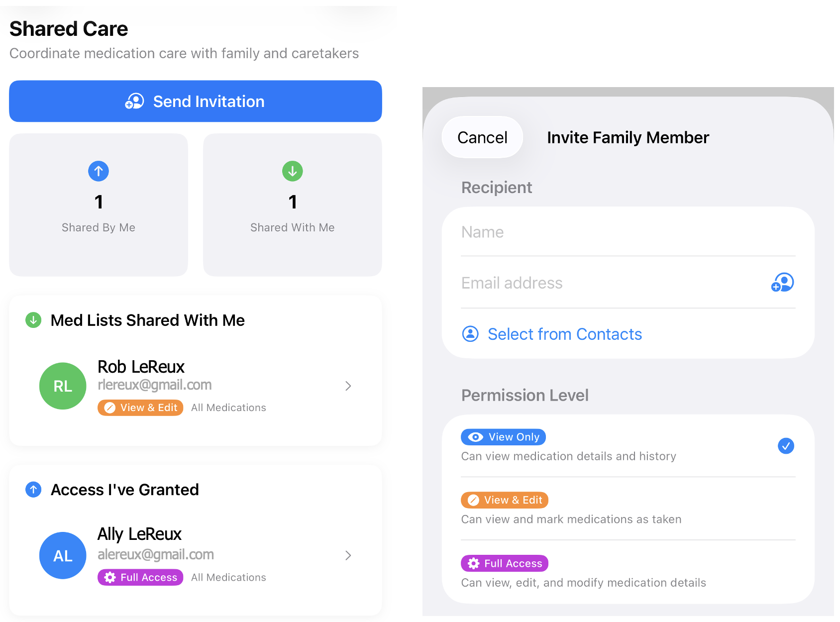This screenshot has width=840, height=622.
Task: Click the green down-arrow icon above Shared With Me
Action: pyautogui.click(x=293, y=171)
